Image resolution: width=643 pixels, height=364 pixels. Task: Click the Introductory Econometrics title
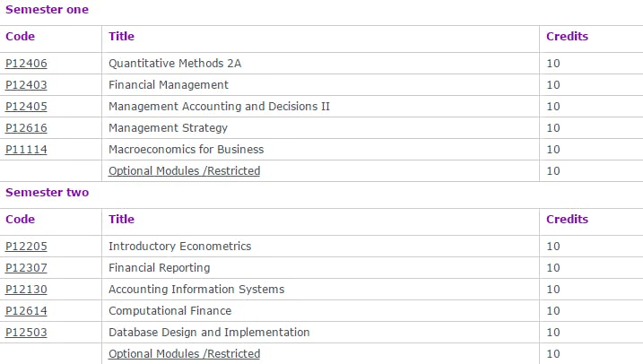pos(179,247)
